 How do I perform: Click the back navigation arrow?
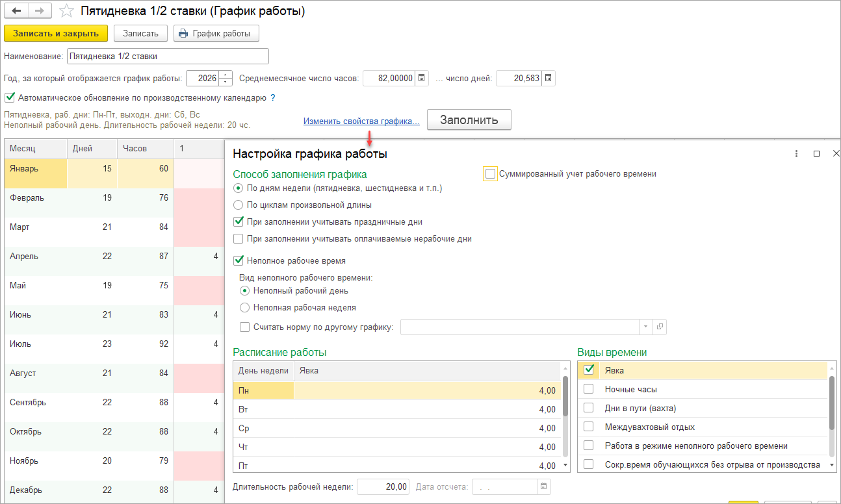click(x=16, y=11)
